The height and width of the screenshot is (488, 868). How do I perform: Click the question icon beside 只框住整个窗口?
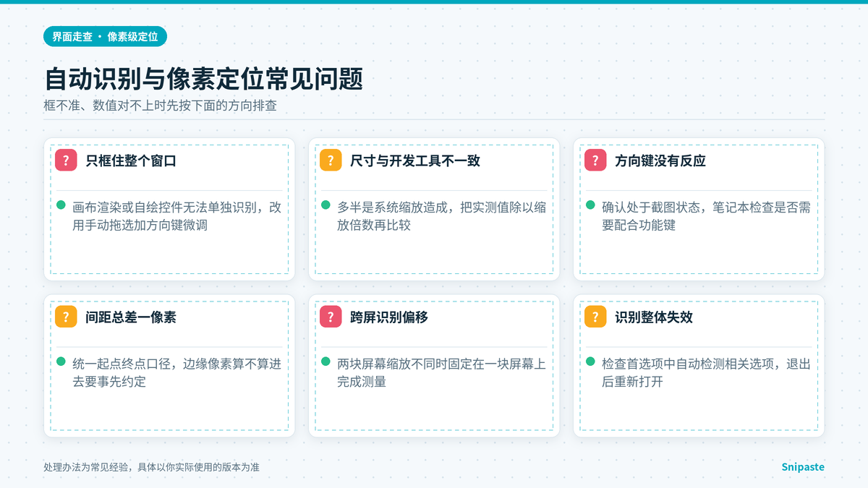tap(66, 160)
